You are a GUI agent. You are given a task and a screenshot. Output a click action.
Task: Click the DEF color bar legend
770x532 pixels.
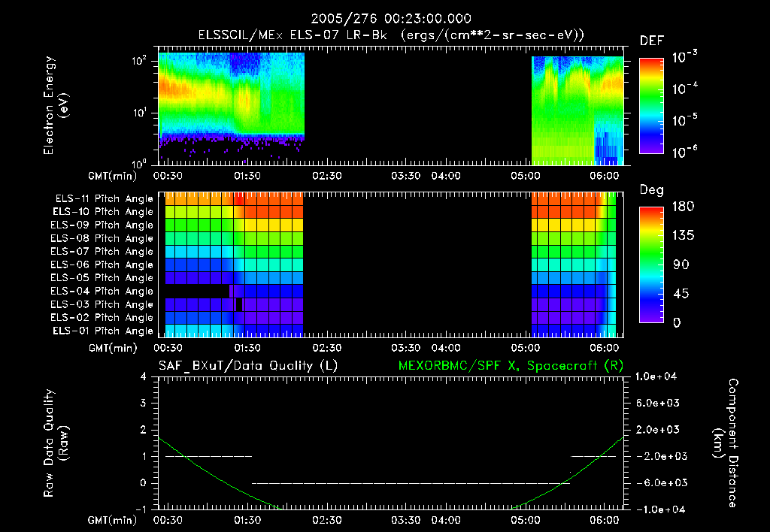tap(651, 105)
